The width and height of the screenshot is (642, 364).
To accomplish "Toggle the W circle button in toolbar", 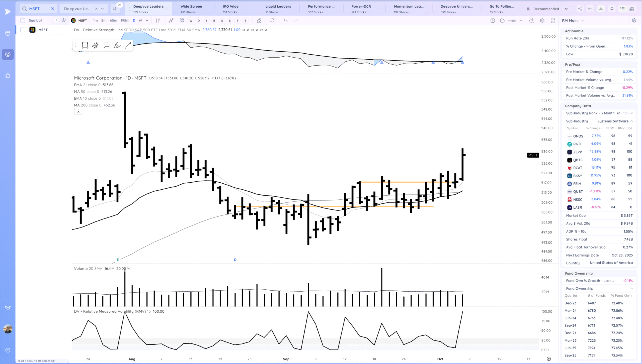I will tap(191, 21).
